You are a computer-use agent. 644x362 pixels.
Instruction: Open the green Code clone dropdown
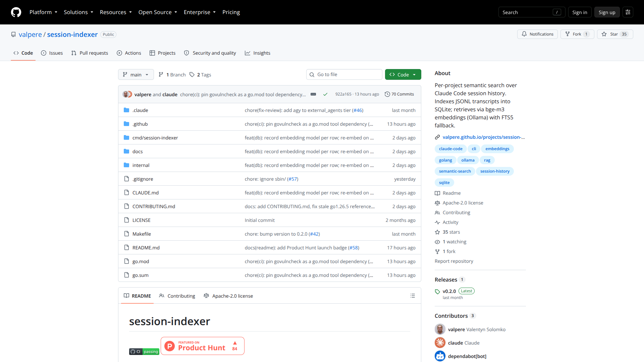[403, 74]
